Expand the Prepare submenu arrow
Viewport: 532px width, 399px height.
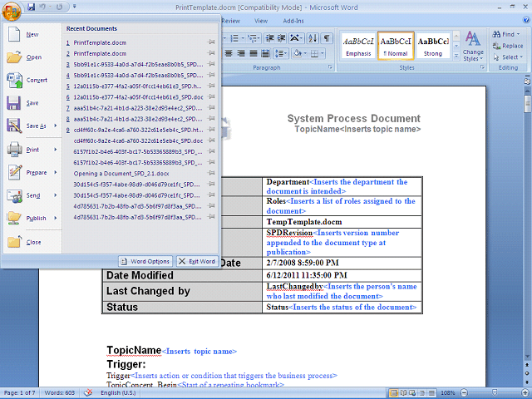point(56,172)
